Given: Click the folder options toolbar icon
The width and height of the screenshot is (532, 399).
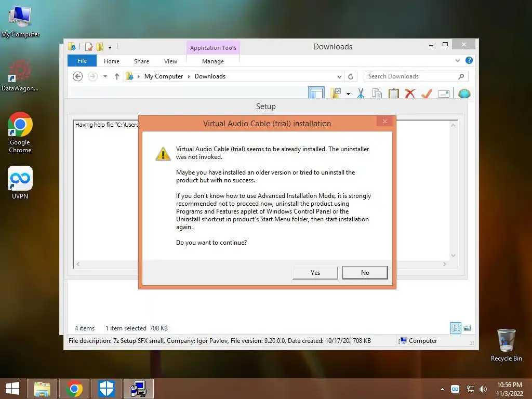Looking at the screenshot, I should (336, 93).
